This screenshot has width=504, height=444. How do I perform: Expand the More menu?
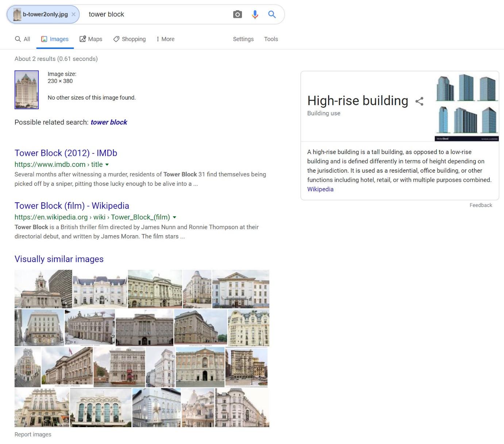tap(165, 39)
